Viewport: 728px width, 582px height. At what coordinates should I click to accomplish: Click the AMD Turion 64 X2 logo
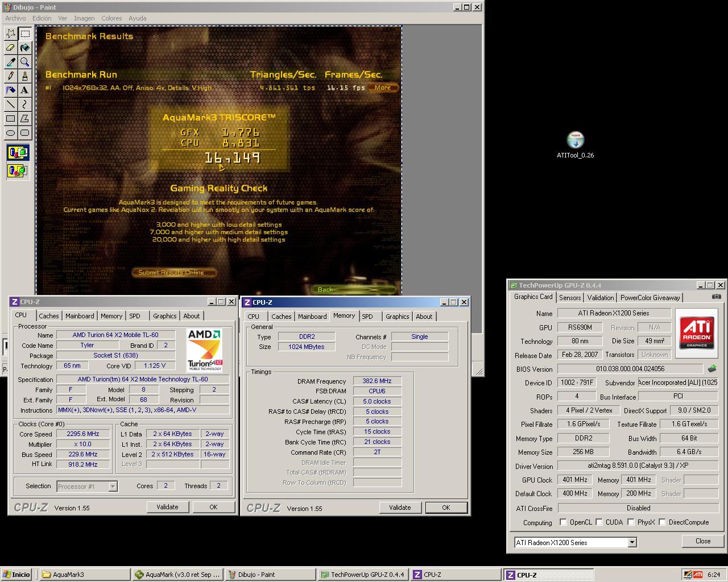205,350
